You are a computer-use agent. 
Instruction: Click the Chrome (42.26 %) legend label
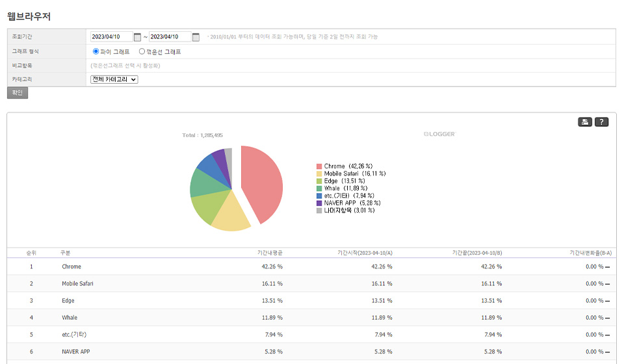point(348,166)
